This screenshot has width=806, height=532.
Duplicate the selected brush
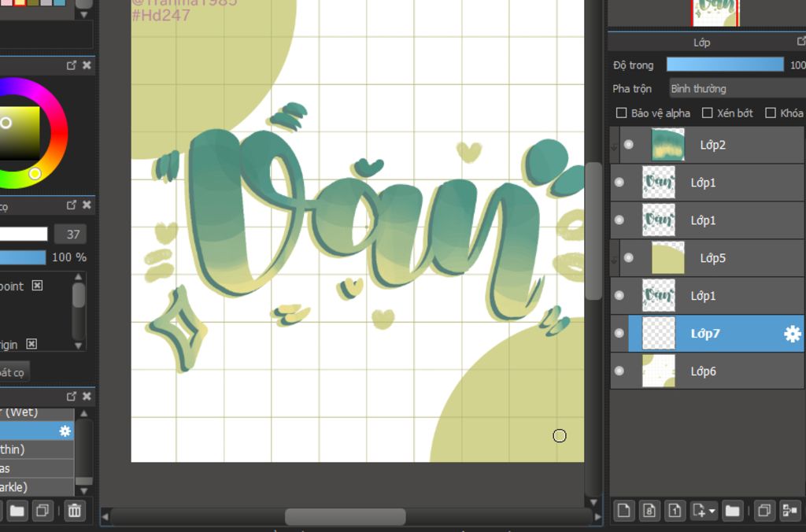click(x=43, y=511)
